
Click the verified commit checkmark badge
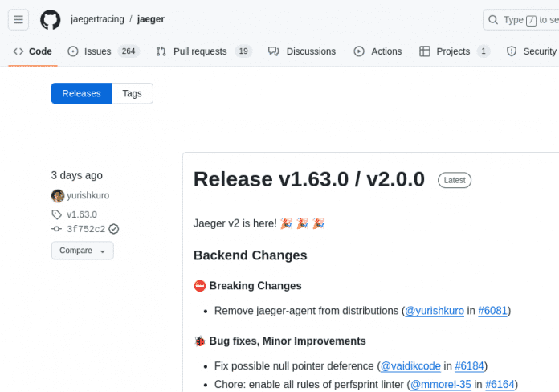click(x=114, y=229)
